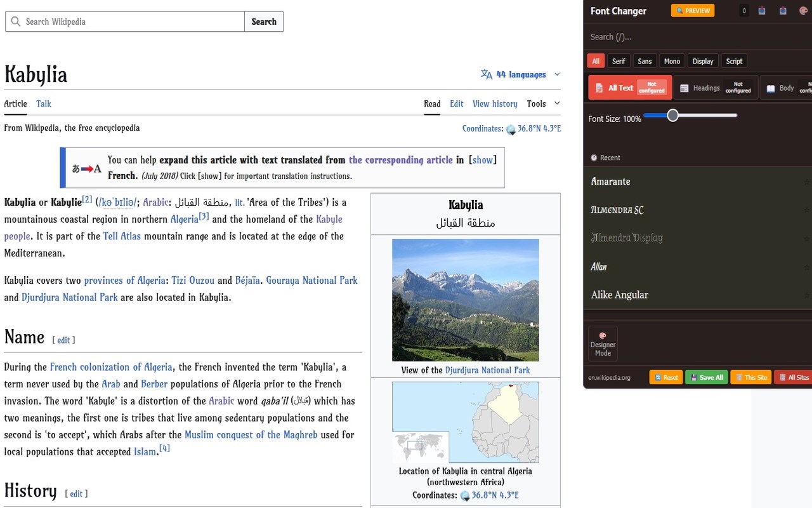
Task: Select the Body target tab
Action: tap(787, 88)
